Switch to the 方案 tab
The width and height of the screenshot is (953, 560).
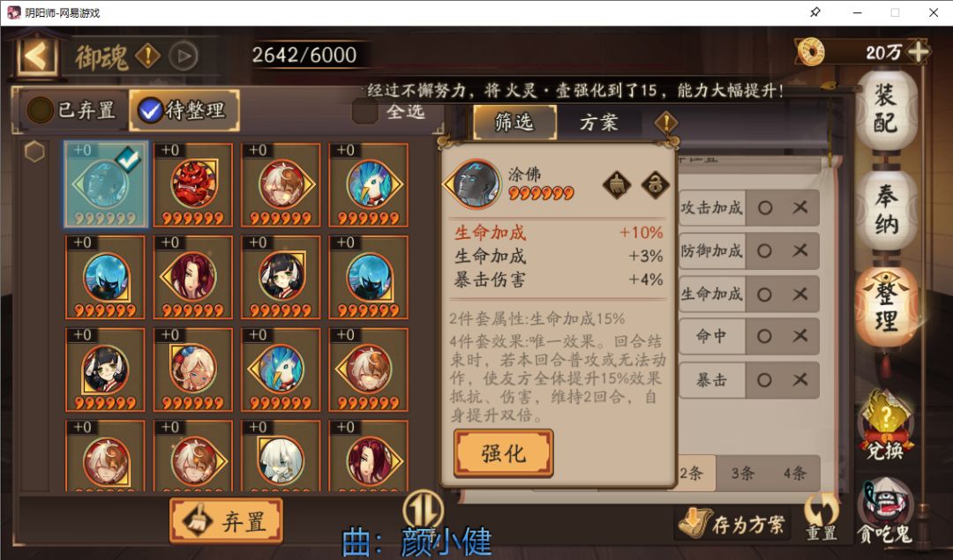tap(598, 122)
